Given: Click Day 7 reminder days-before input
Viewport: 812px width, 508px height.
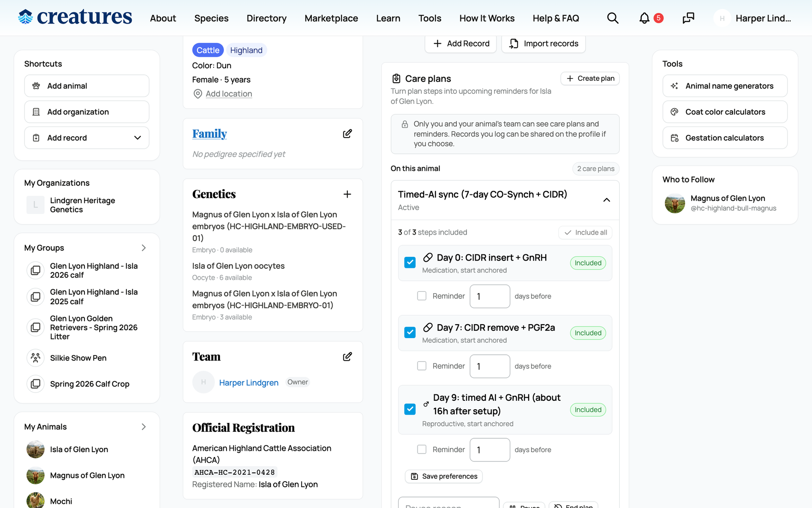Looking at the screenshot, I should pyautogui.click(x=490, y=366).
